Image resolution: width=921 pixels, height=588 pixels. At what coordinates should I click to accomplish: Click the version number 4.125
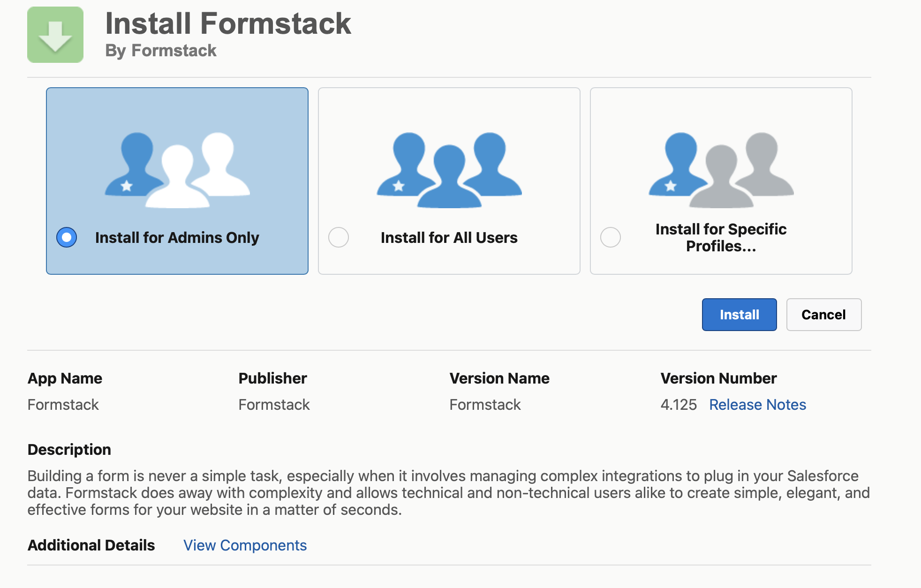(678, 405)
